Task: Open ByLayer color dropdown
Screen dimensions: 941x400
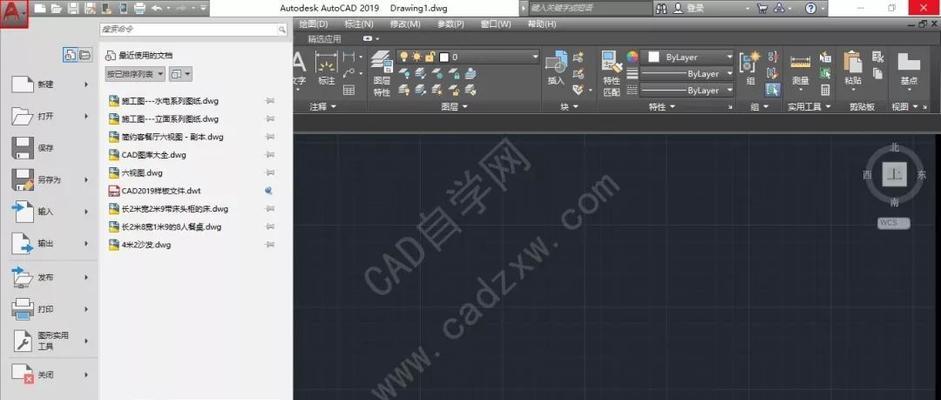Action: pos(688,57)
